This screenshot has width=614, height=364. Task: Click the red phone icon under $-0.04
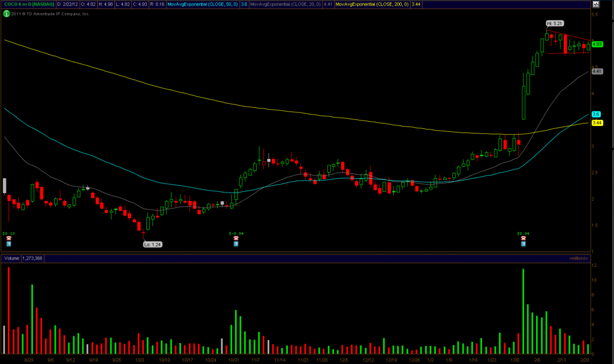point(236,238)
